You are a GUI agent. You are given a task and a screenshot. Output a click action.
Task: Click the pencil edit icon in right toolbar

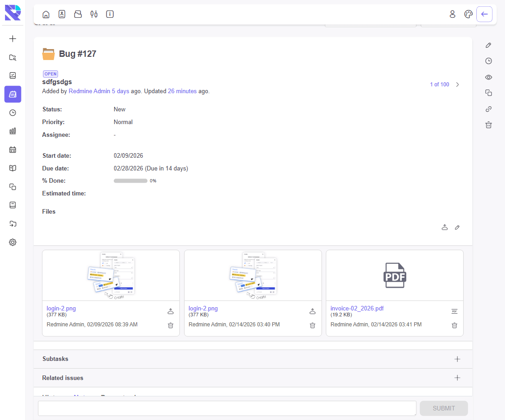coord(488,45)
